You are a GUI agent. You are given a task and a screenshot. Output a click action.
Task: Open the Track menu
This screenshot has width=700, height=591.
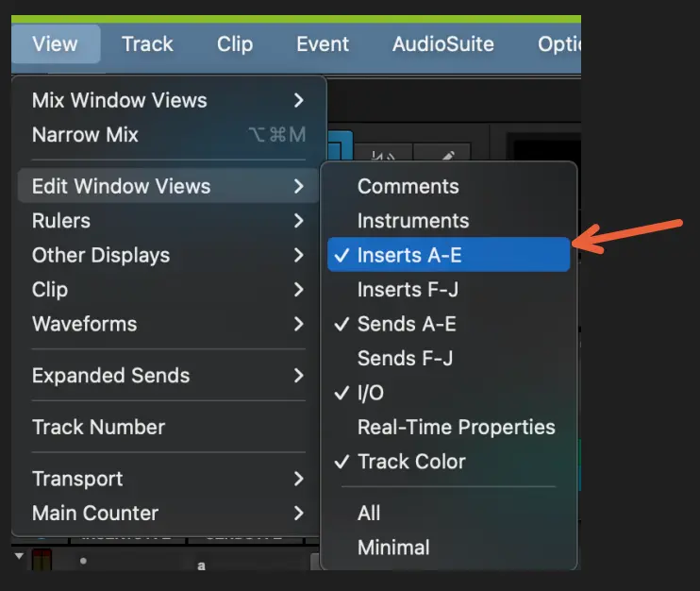tap(147, 44)
